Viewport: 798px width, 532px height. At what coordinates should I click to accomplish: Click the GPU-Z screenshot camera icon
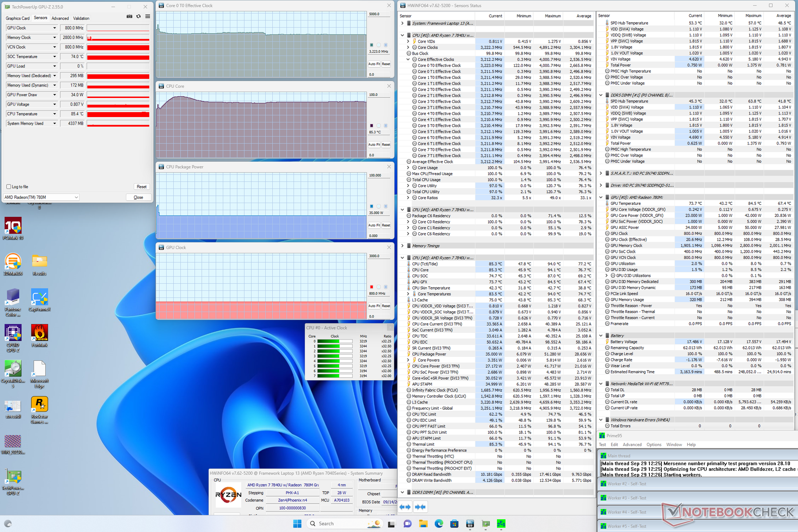(x=129, y=16)
